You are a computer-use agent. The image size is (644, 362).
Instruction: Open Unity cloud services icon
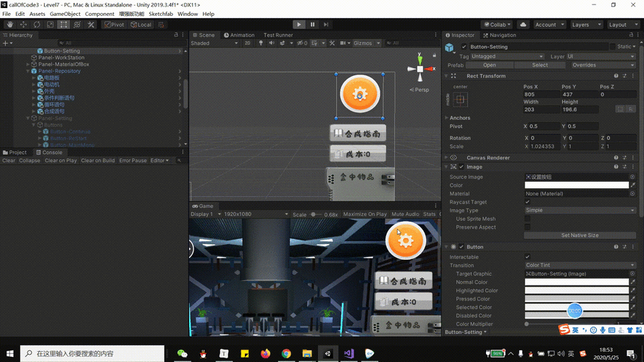click(523, 25)
